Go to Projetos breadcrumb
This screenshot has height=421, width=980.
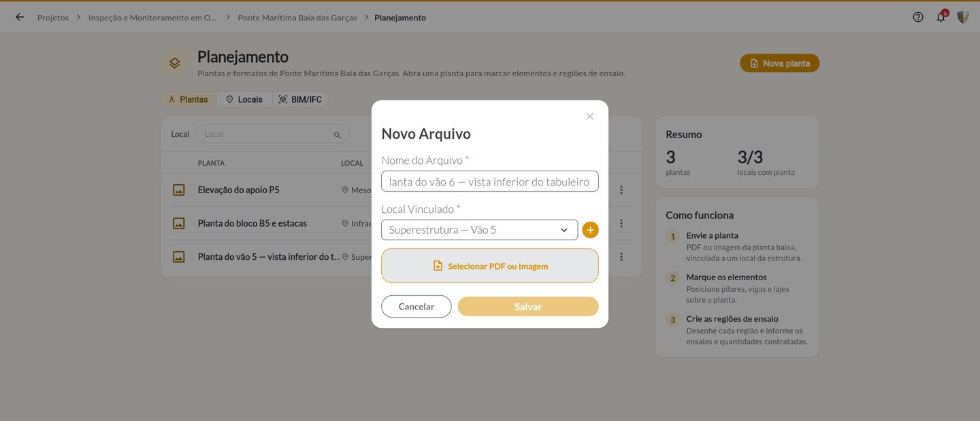point(53,18)
